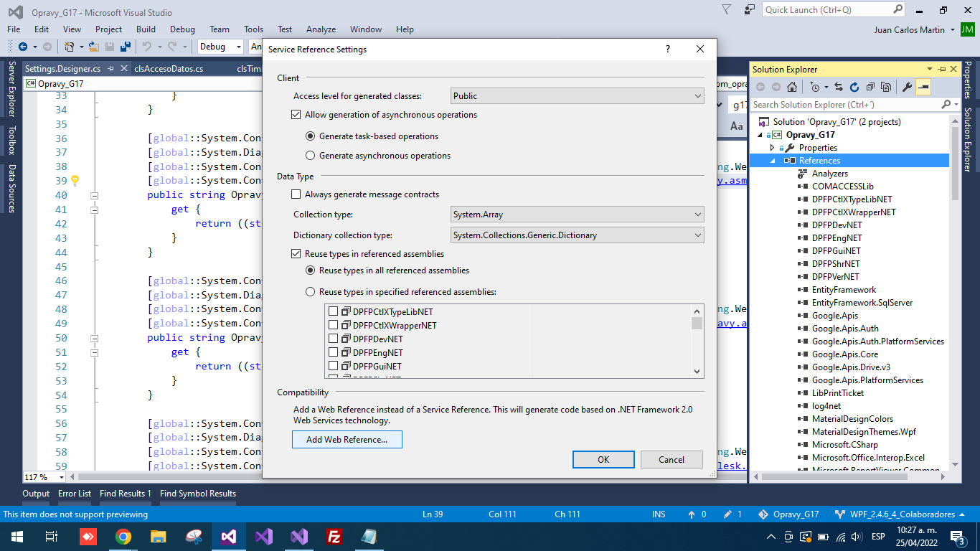Click Show All Files icon
The width and height of the screenshot is (980, 551).
point(886,87)
